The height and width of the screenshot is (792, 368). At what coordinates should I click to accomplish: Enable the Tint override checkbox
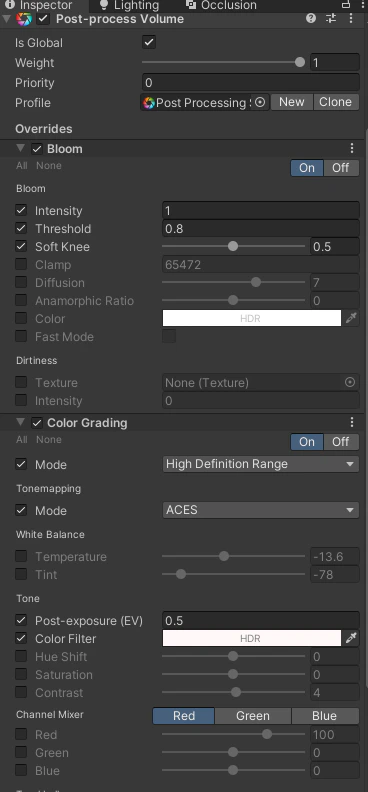click(x=21, y=574)
